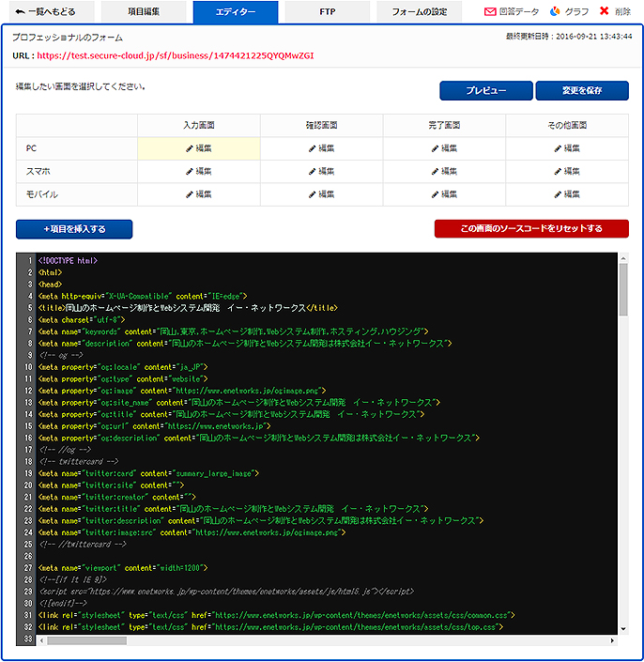
Task: Click the viewport meta line
Action: coord(123,568)
